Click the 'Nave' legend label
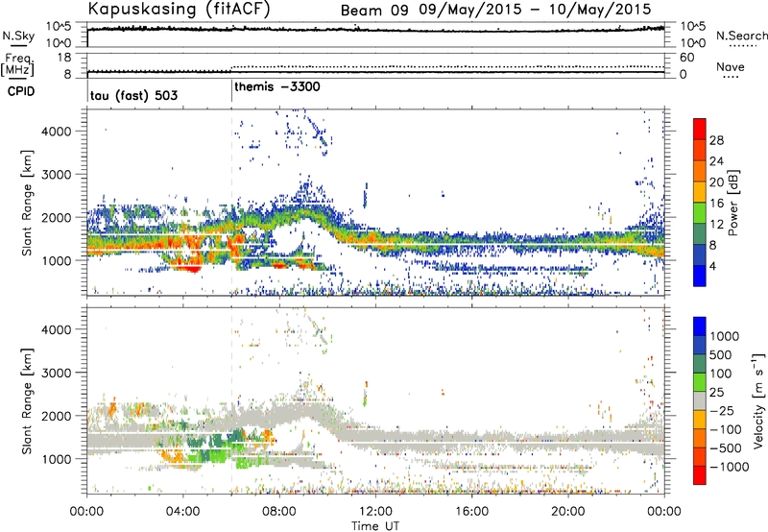The width and height of the screenshot is (768, 532). point(731,67)
